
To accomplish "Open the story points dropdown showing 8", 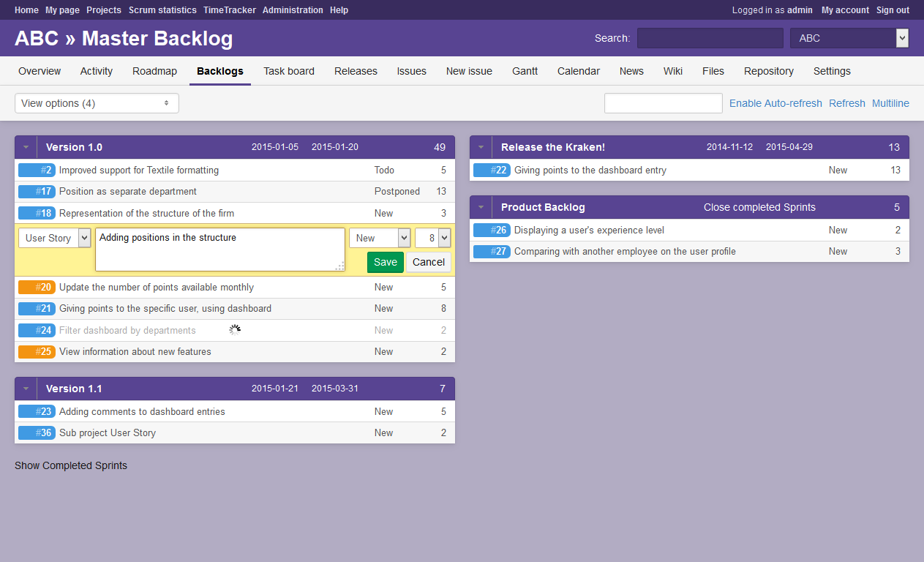I will (432, 238).
